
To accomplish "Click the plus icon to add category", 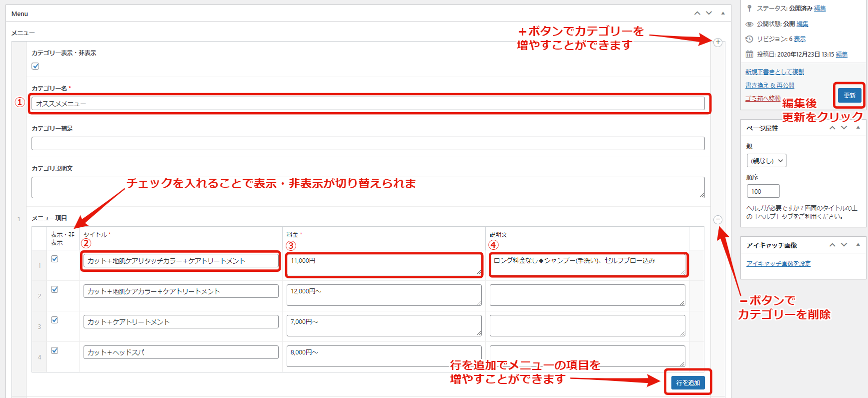I will [x=717, y=43].
